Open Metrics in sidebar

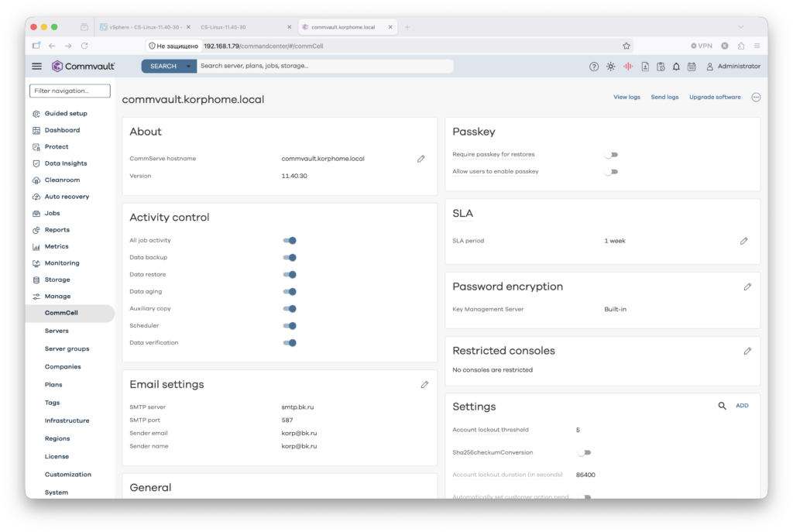56,247
